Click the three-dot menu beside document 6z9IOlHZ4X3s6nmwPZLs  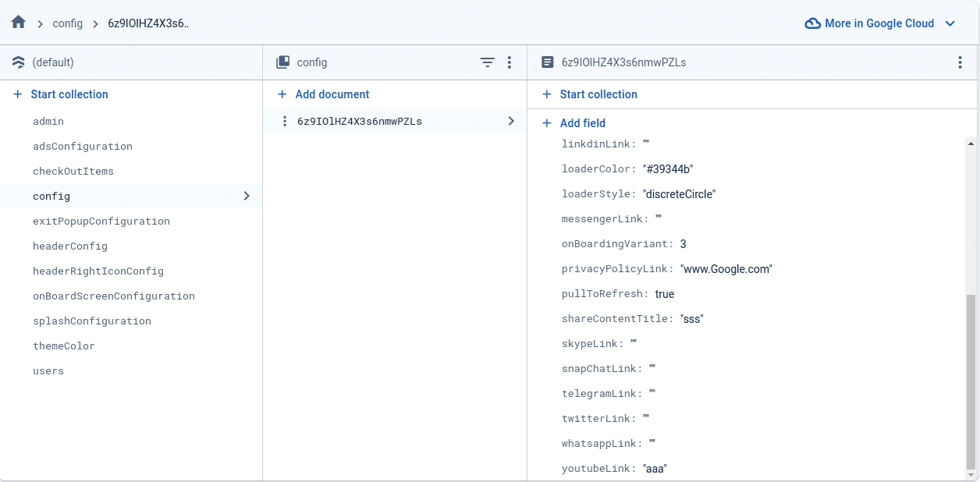pos(285,121)
